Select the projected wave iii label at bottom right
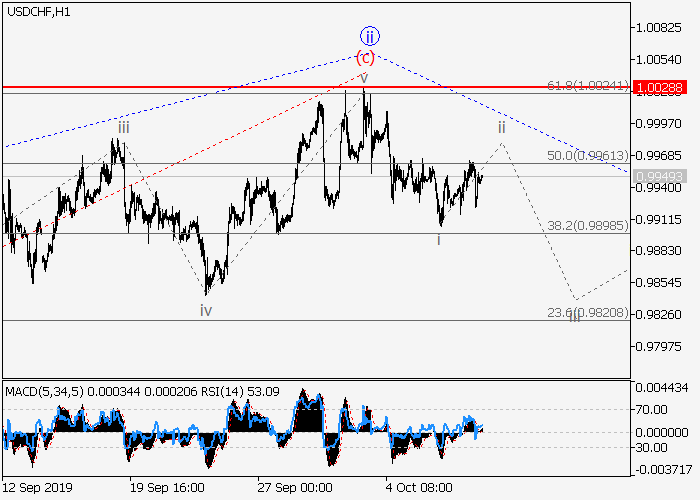700x500 pixels. tap(574, 315)
